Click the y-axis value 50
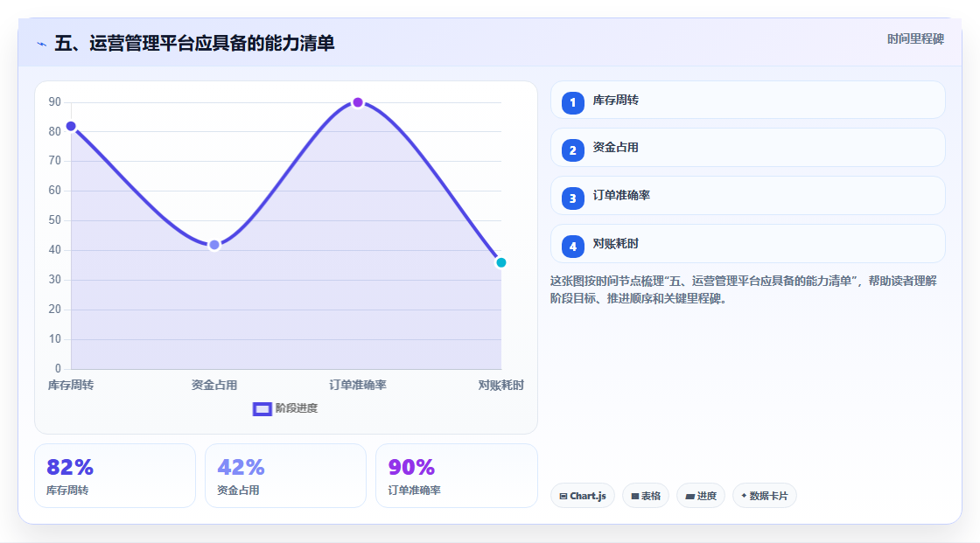The width and height of the screenshot is (980, 543). tap(55, 220)
